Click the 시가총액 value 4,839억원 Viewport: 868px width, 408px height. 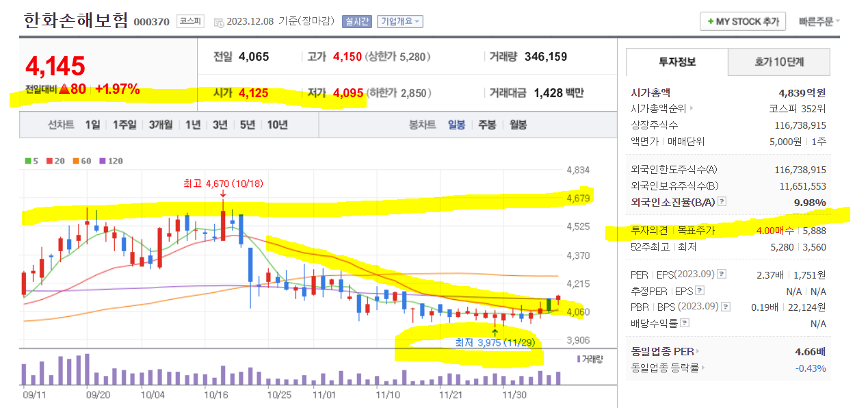(802, 92)
